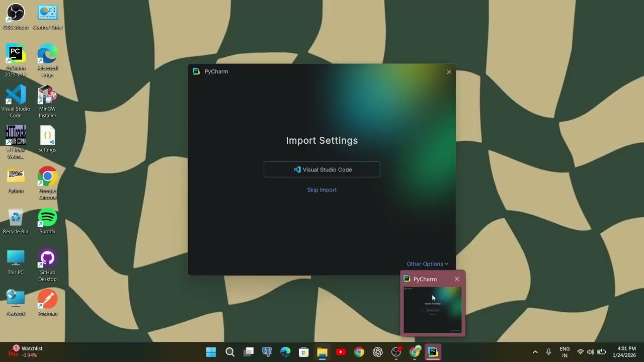Select the Postman desktop shortcut
This screenshot has height=362, width=644.
coord(47,302)
